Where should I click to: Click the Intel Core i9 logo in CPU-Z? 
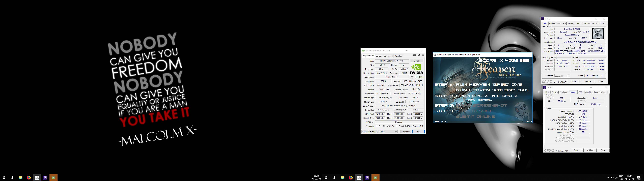[x=598, y=34]
